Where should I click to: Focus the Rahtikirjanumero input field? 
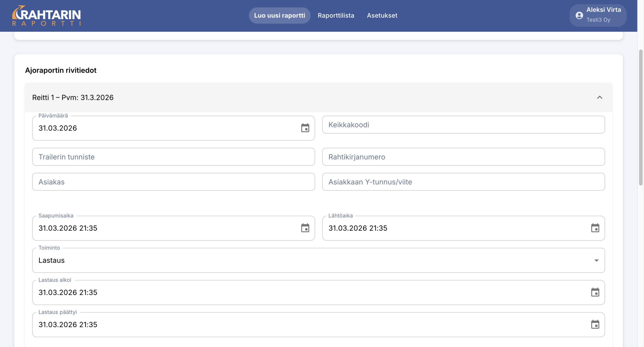463,157
